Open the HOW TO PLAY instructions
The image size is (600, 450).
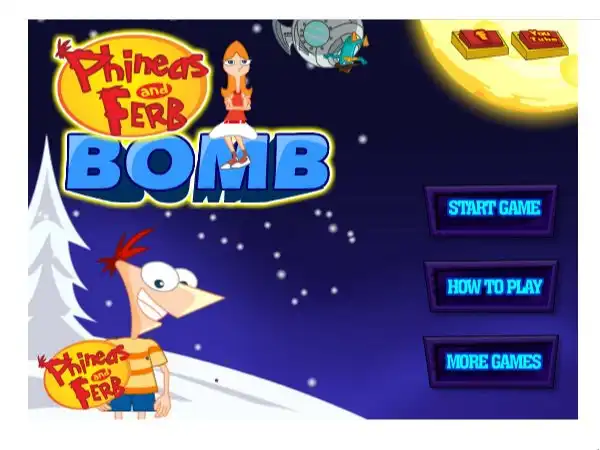click(491, 286)
